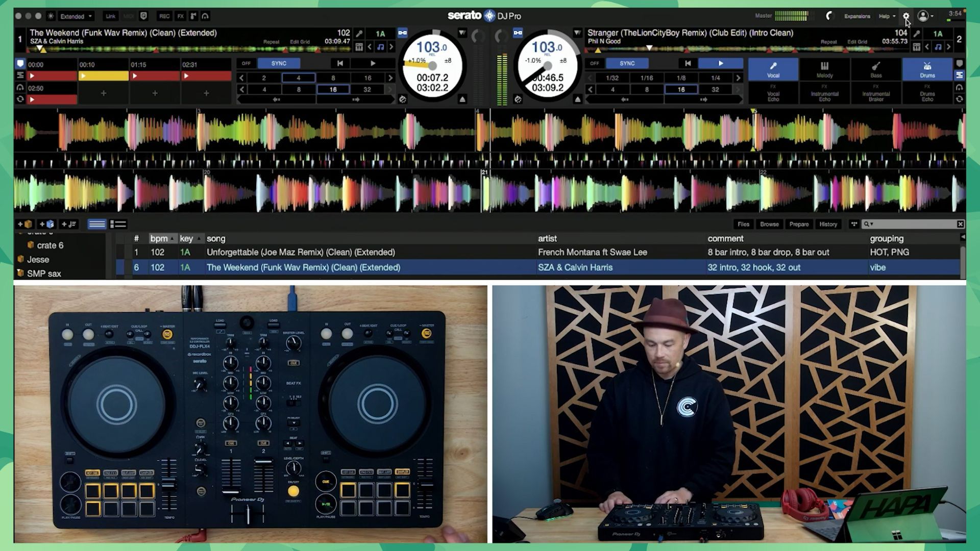Eject the track from deck 1
Image resolution: width=980 pixels, height=551 pixels.
tap(462, 99)
